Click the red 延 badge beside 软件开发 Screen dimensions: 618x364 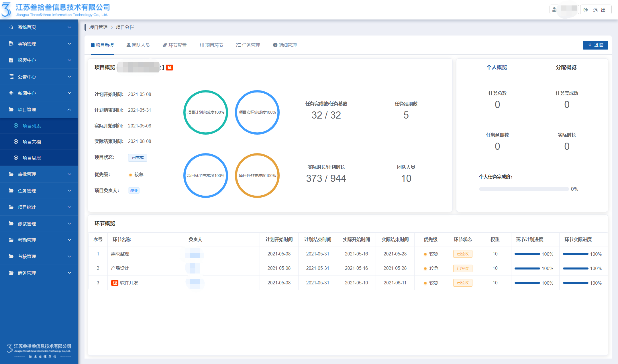point(115,283)
